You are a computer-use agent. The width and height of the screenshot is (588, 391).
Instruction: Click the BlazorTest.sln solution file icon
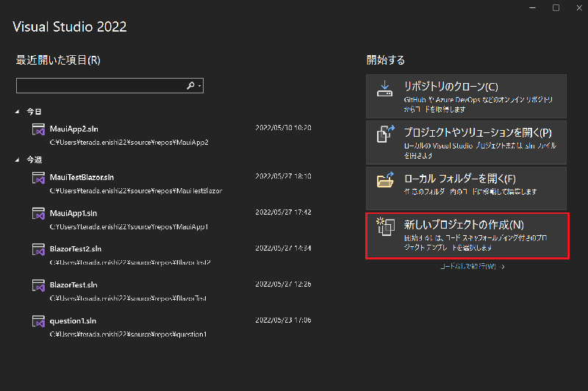(38, 285)
